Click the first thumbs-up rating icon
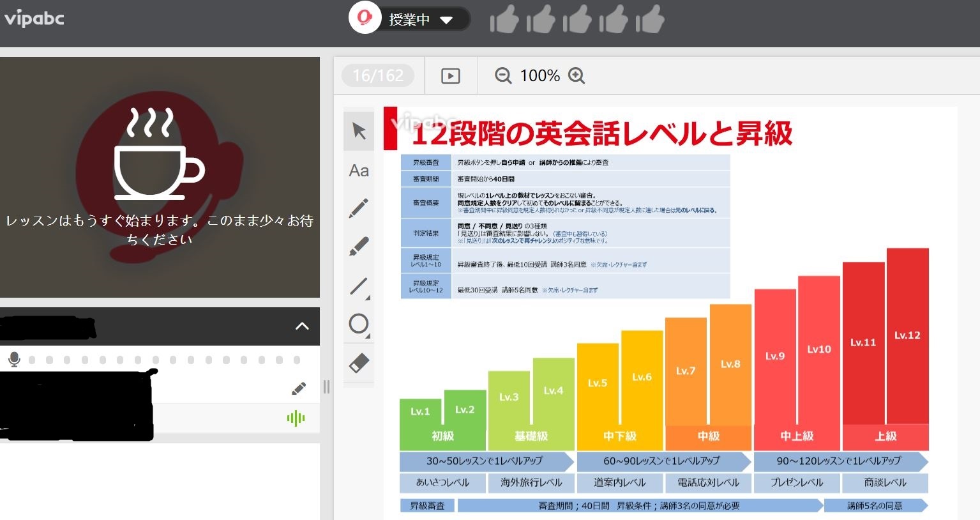The width and height of the screenshot is (980, 520). [504, 20]
